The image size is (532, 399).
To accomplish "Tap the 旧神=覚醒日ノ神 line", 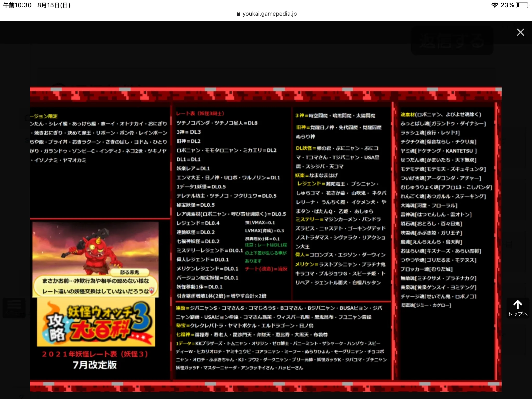I will tap(339, 127).
